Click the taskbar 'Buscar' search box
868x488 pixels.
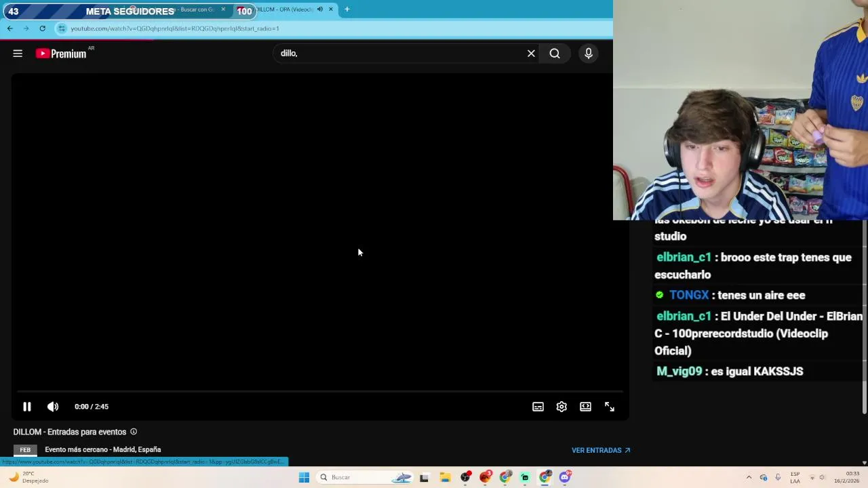[365, 477]
